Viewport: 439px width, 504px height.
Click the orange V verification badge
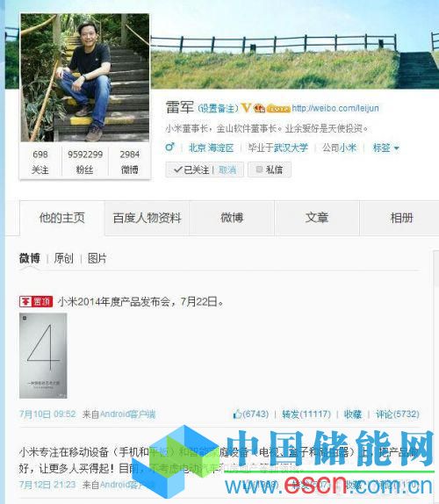tap(246, 108)
